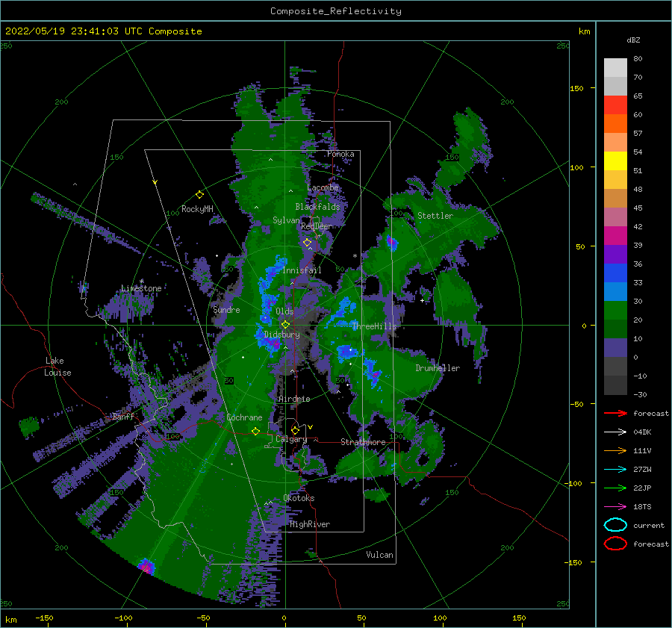This screenshot has height=628, width=672.
Task: Click the Innisfail town label
Action: coord(302,270)
